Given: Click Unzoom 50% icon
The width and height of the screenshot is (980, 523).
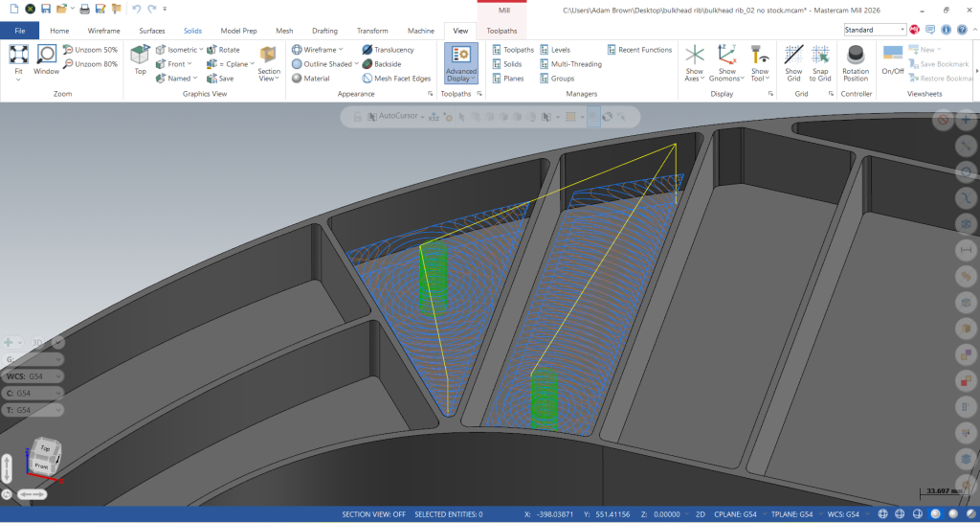Looking at the screenshot, I should point(68,50).
